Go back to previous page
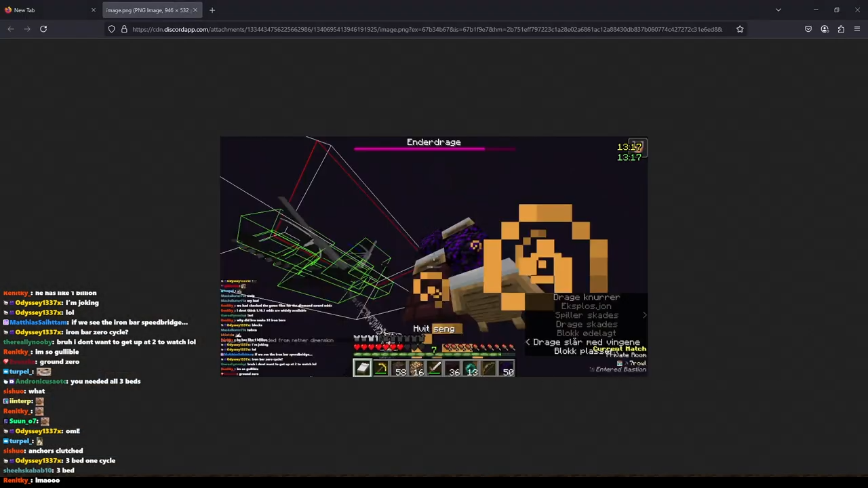868x488 pixels. click(x=11, y=29)
